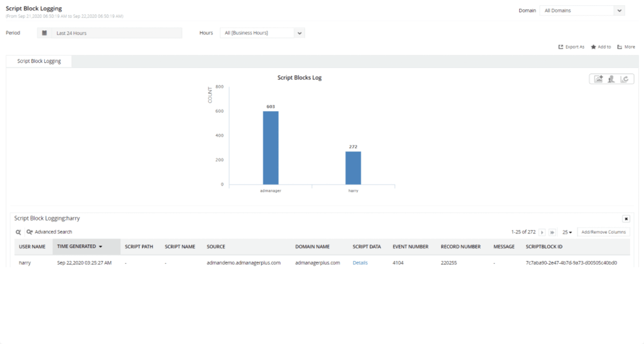Image resolution: width=644 pixels, height=344 pixels.
Task: Click the chart refresh icon
Action: (x=624, y=79)
